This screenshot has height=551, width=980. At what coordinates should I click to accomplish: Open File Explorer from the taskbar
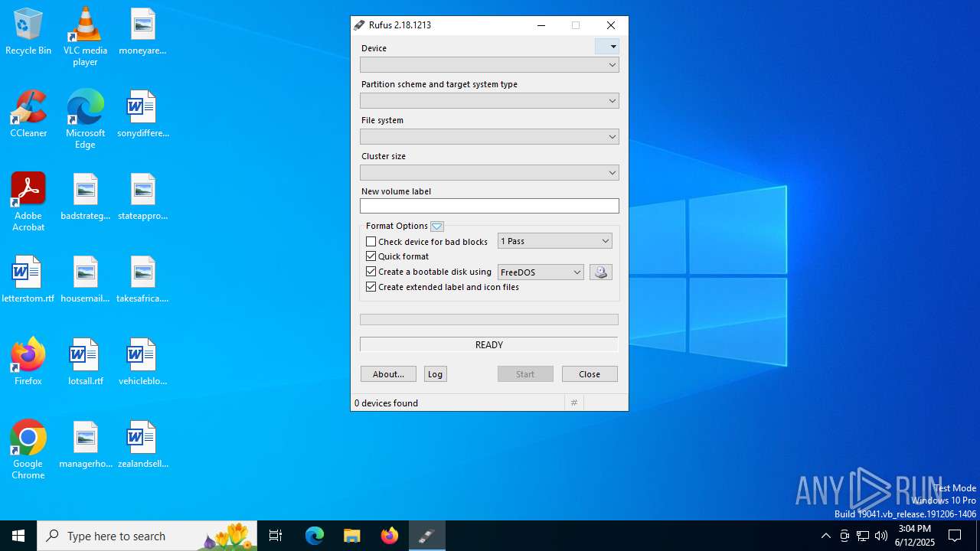[351, 536]
